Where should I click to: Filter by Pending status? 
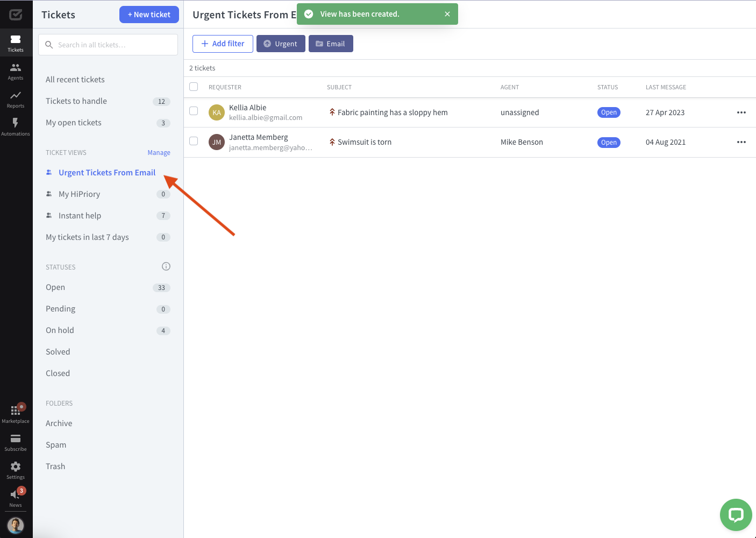coord(108,309)
